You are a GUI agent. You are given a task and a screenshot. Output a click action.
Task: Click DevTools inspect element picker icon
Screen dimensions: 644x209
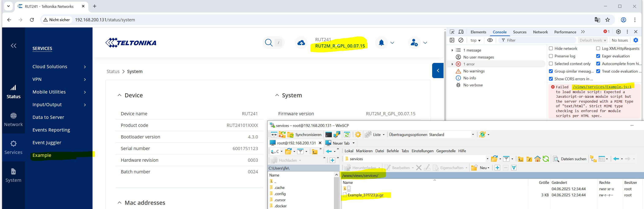(452, 32)
